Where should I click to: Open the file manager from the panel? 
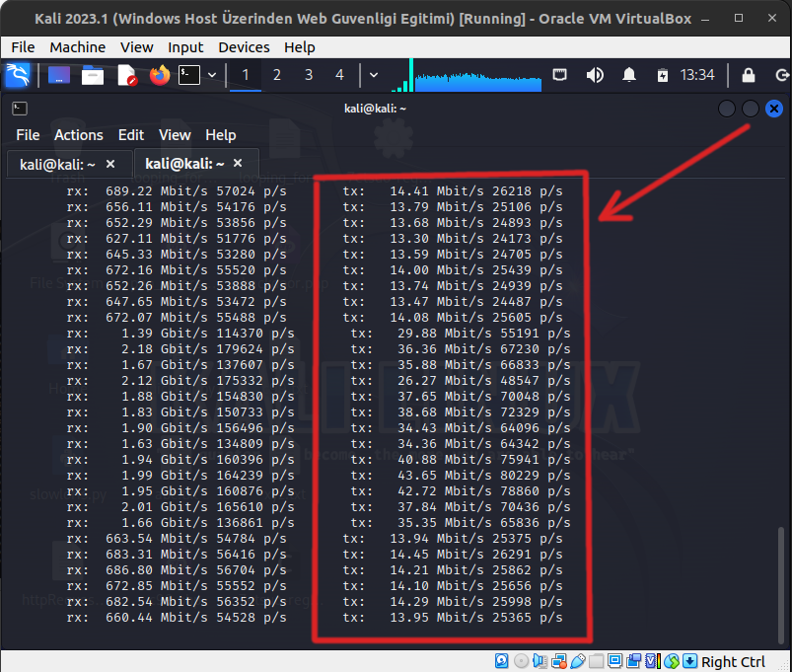pyautogui.click(x=93, y=75)
